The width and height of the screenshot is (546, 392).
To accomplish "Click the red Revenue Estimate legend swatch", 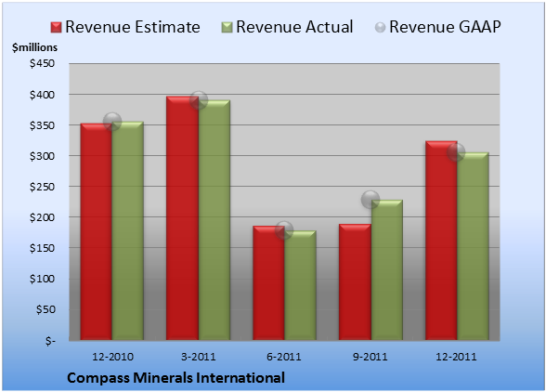I will click(56, 27).
